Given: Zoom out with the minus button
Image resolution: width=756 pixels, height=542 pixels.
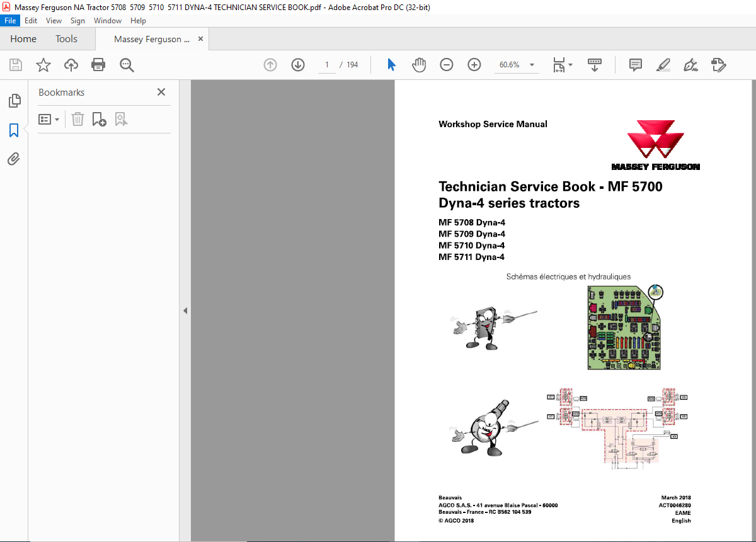Looking at the screenshot, I should point(447,65).
